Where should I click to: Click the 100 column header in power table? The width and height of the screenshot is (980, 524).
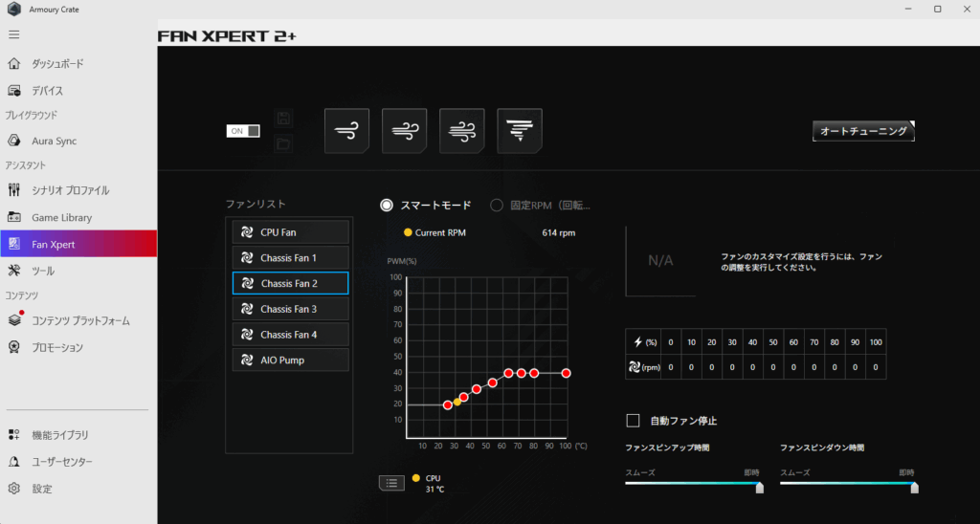pyautogui.click(x=876, y=342)
